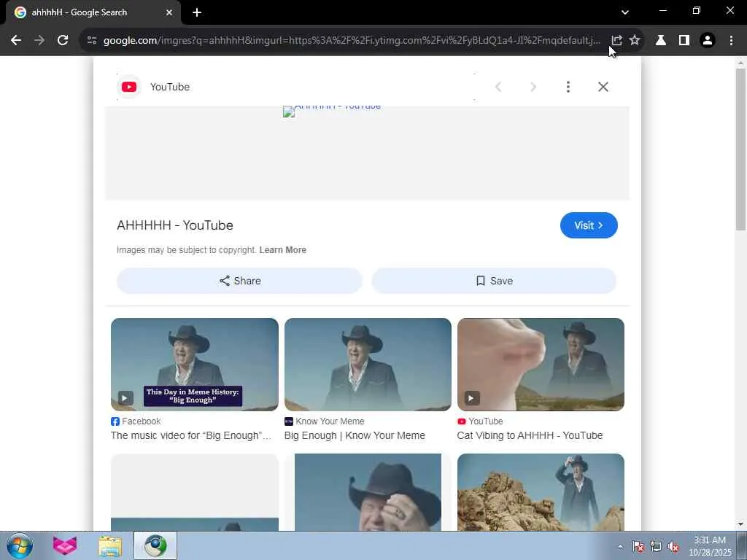Open the profile avatar icon

pos(708,40)
